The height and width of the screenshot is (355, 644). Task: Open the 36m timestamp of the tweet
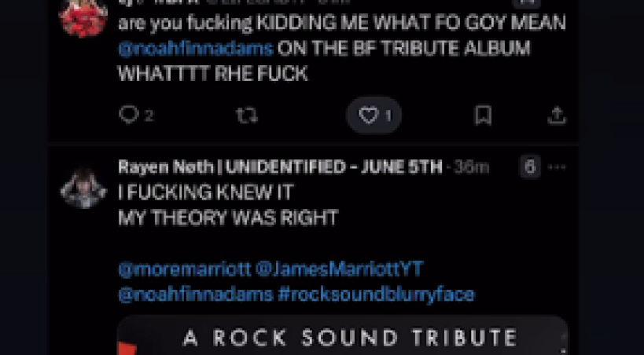471,167
